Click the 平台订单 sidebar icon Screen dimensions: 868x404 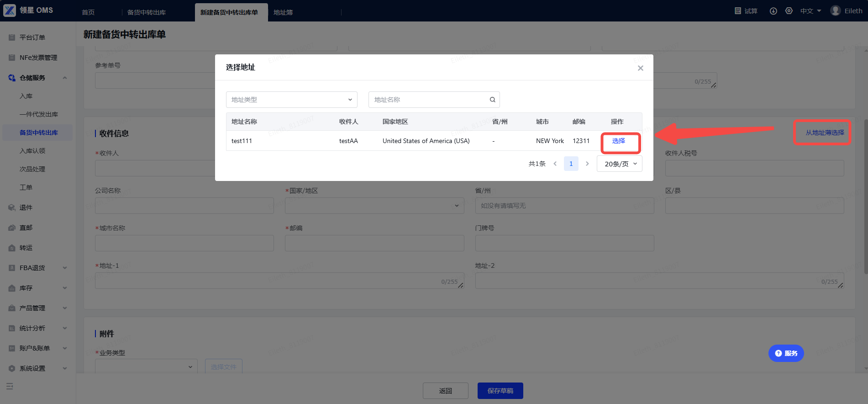coord(12,37)
